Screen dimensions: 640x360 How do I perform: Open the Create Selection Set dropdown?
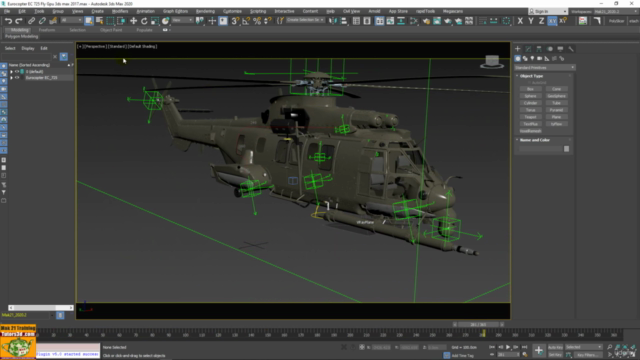coord(305,20)
